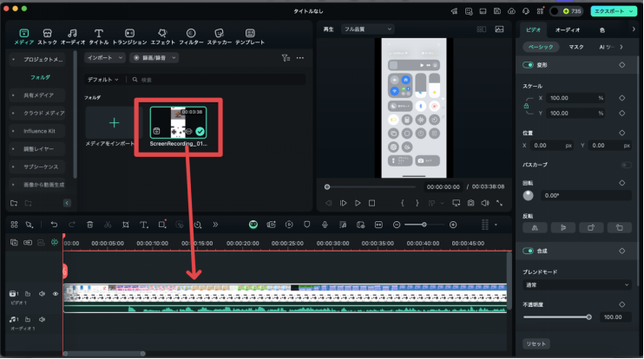Switch to the マスク sub-tab
644x359 pixels.
pos(576,47)
